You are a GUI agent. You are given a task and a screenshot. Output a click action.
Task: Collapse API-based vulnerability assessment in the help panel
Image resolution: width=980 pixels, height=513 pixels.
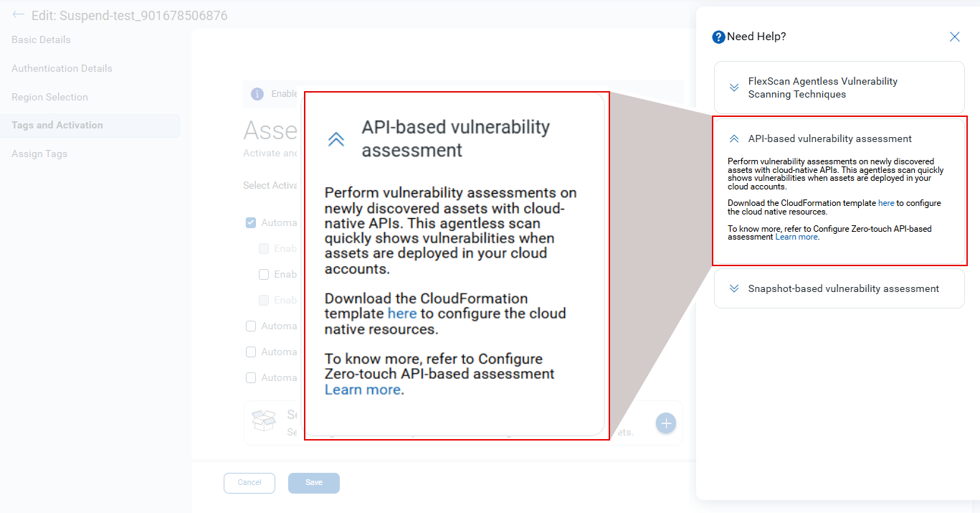click(x=734, y=138)
